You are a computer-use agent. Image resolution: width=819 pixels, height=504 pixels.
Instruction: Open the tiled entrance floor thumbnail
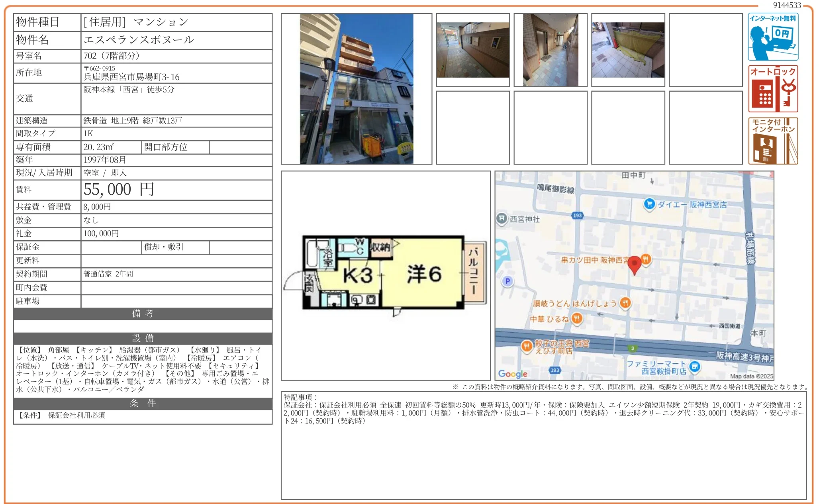click(628, 50)
